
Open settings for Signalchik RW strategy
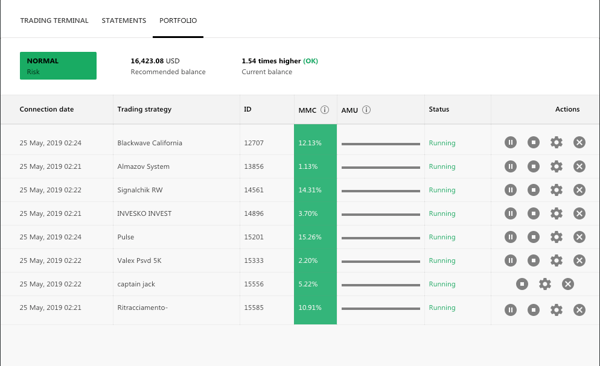coord(556,190)
